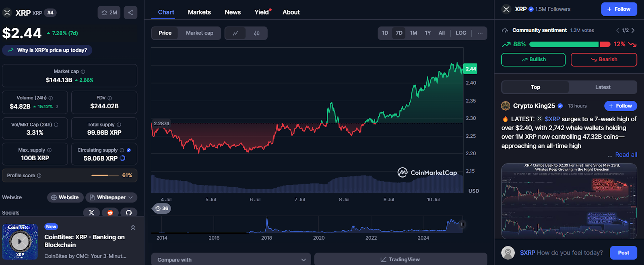644x265 pixels.
Task: Click the FDV info icon
Action: (x=110, y=98)
